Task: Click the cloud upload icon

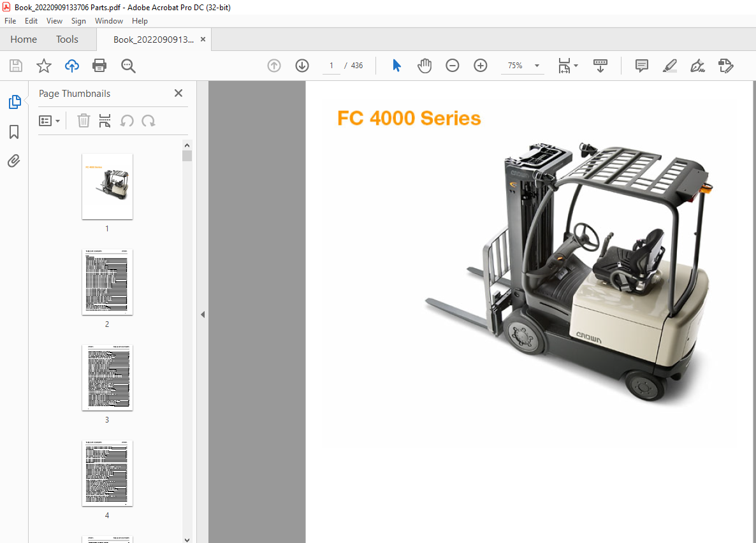Action: (x=72, y=66)
